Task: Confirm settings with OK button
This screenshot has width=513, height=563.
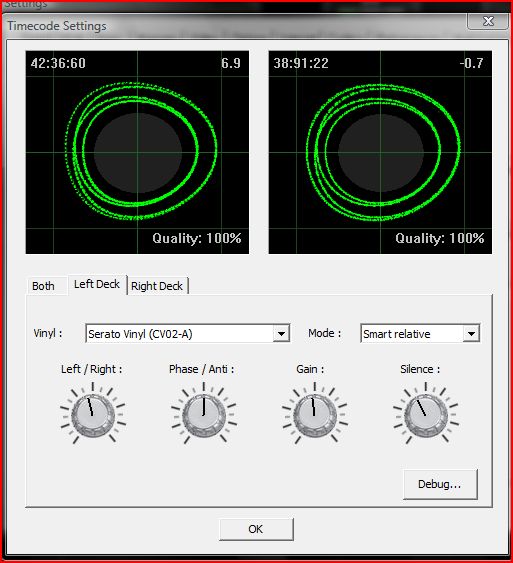Action: (x=256, y=529)
